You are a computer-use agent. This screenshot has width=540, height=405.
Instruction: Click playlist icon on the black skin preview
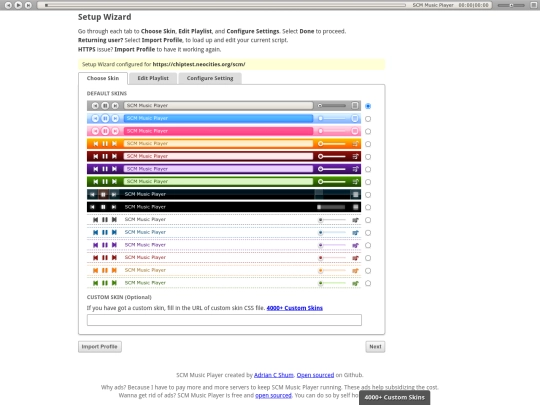coord(356,207)
